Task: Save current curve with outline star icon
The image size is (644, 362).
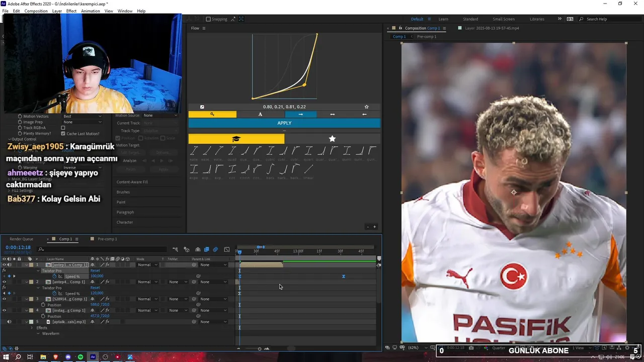Action: tap(366, 107)
